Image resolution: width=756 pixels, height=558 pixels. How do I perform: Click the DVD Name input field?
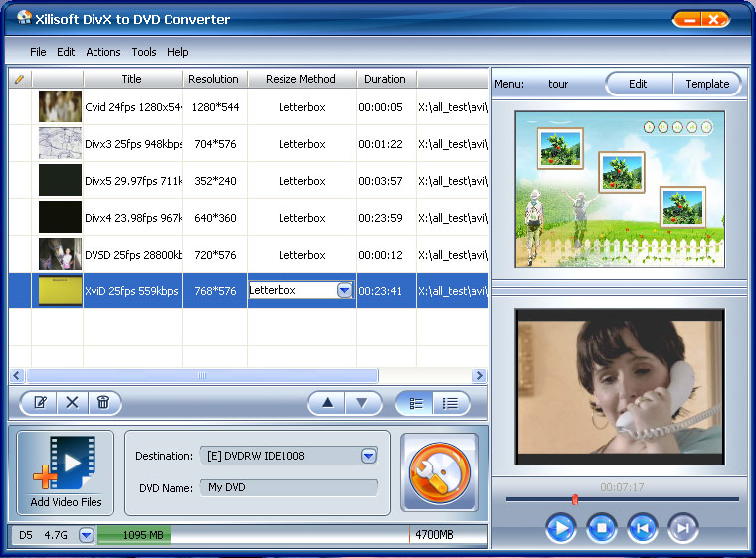(288, 487)
